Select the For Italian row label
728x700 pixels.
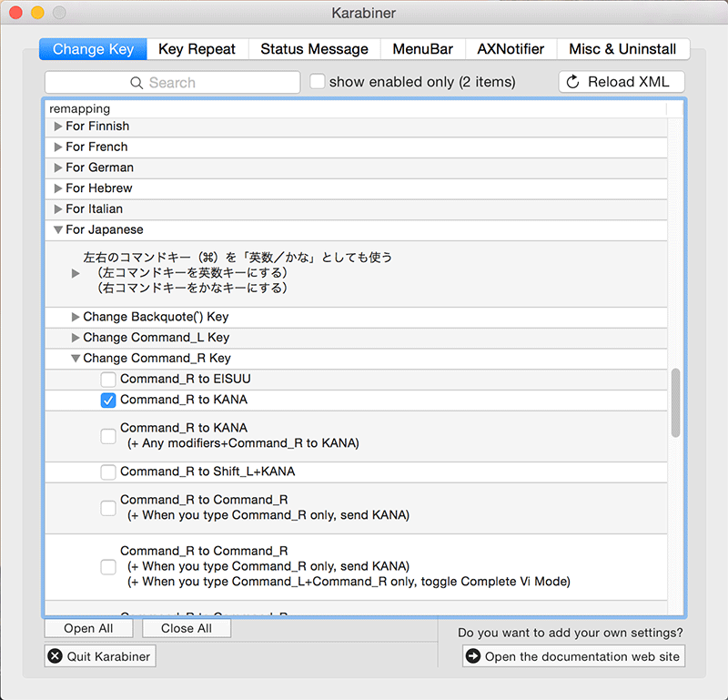95,209
